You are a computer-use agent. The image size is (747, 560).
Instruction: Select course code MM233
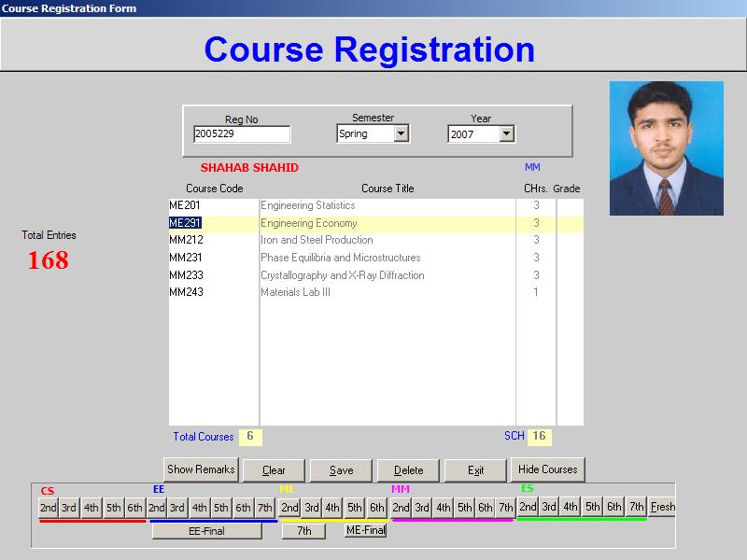(186, 275)
